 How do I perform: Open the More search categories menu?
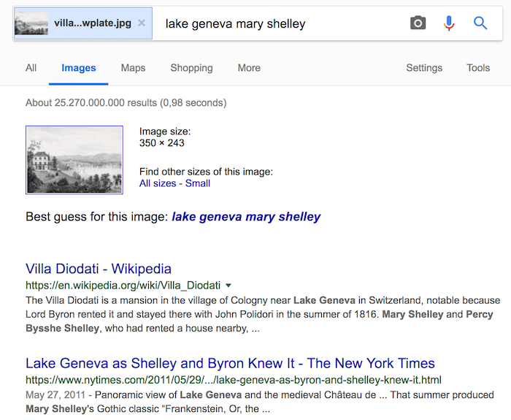(x=249, y=68)
